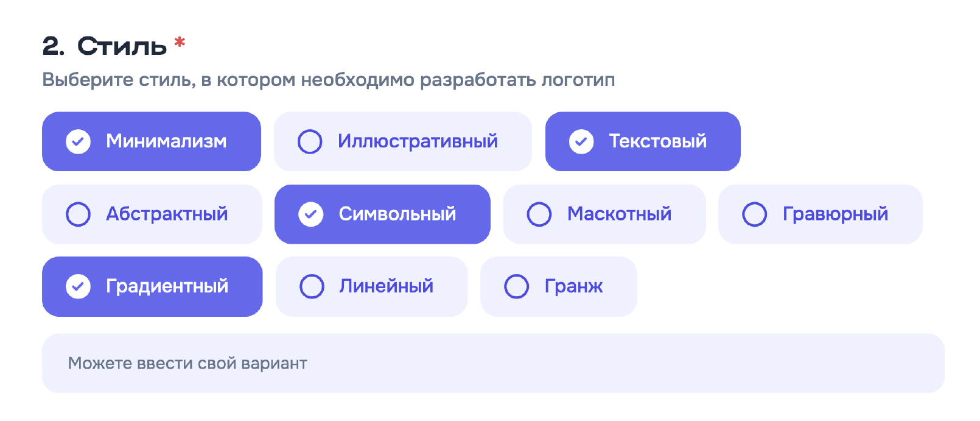Click the checkmark icon inside Текстовый chip
Image resolution: width=980 pixels, height=421 pixels.
(x=581, y=141)
